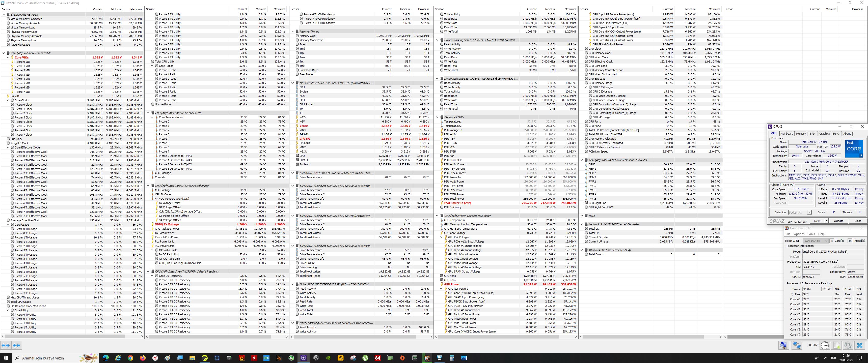The image size is (868, 363).
Task: Open Core Temp File menu
Action: click(x=788, y=234)
